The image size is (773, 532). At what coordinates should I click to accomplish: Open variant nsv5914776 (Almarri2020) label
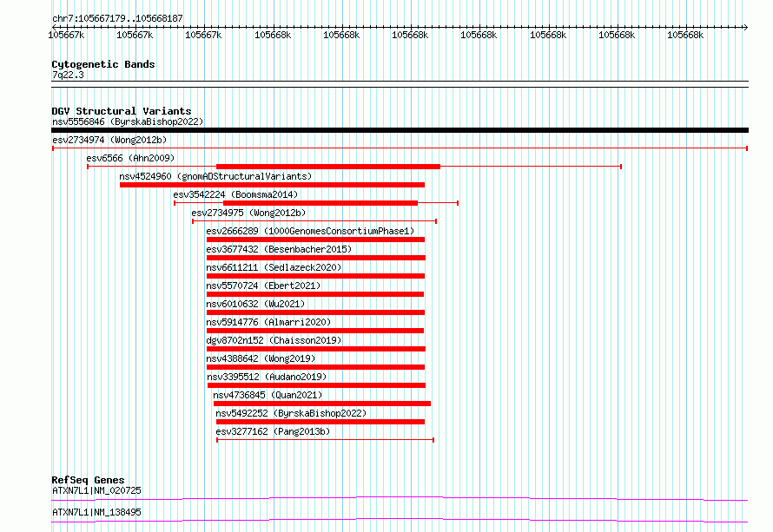point(268,322)
